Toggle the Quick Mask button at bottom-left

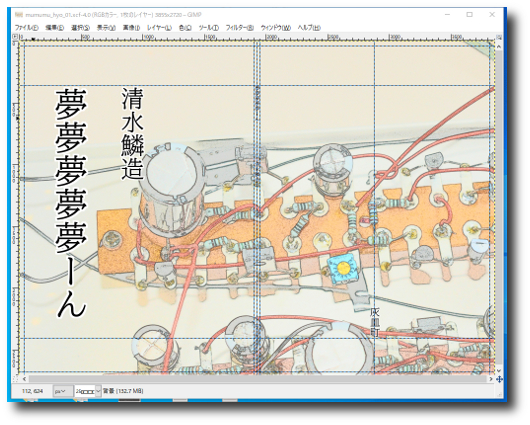[15, 379]
